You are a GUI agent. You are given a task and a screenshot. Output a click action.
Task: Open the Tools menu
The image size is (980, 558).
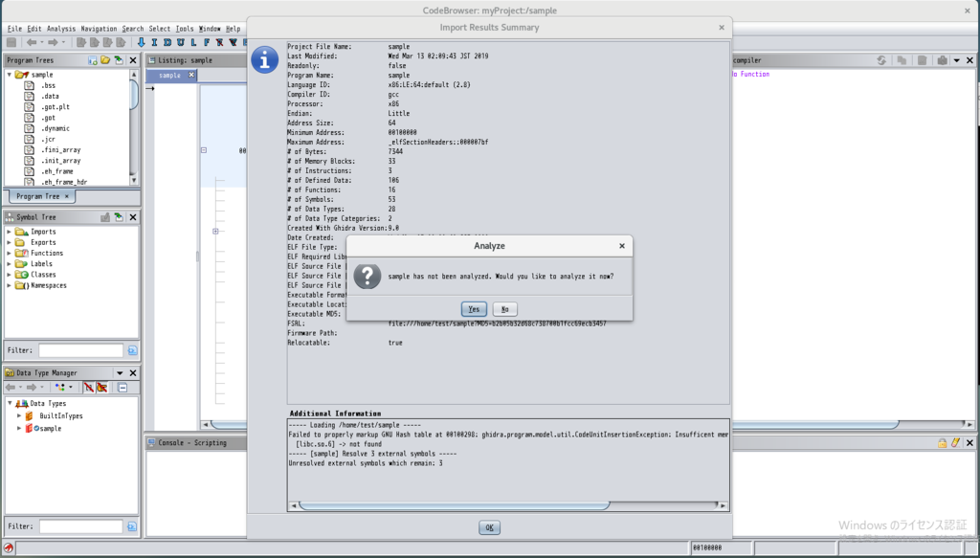pos(185,29)
